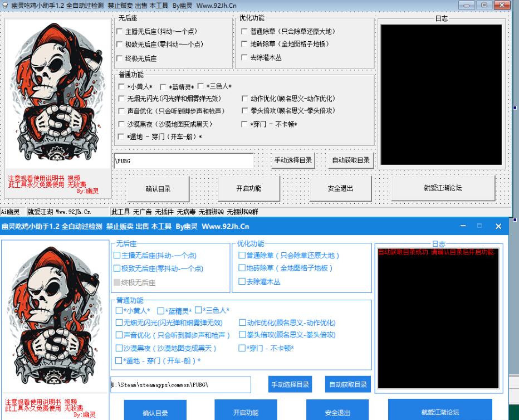Select *遁地 - 穿门 checkbox in the gray designer window
This screenshot has width=519, height=420.
[121, 136]
